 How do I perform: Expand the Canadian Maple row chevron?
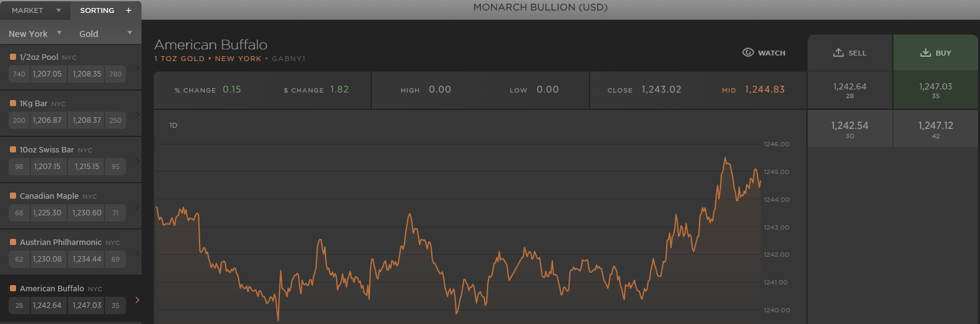(x=137, y=207)
